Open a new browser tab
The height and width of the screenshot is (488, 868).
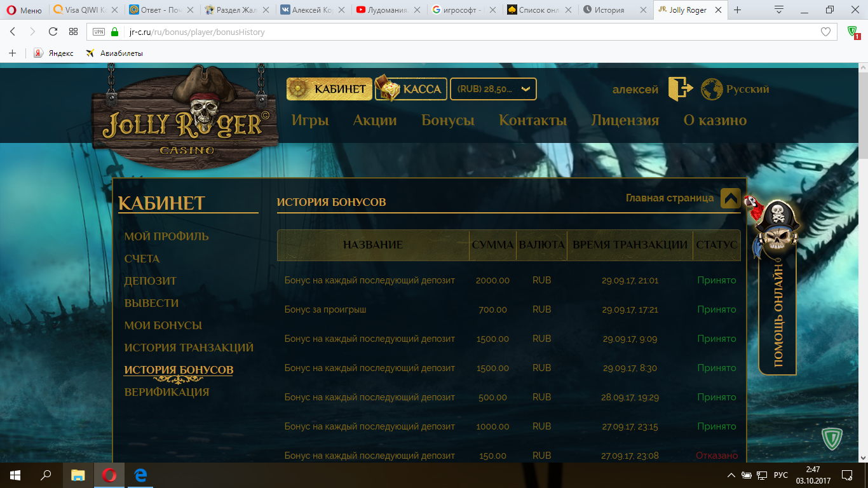[738, 10]
